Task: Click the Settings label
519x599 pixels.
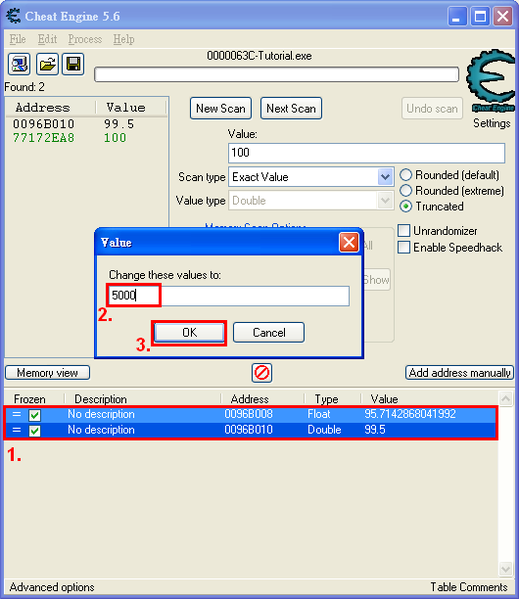Action: pos(492,123)
